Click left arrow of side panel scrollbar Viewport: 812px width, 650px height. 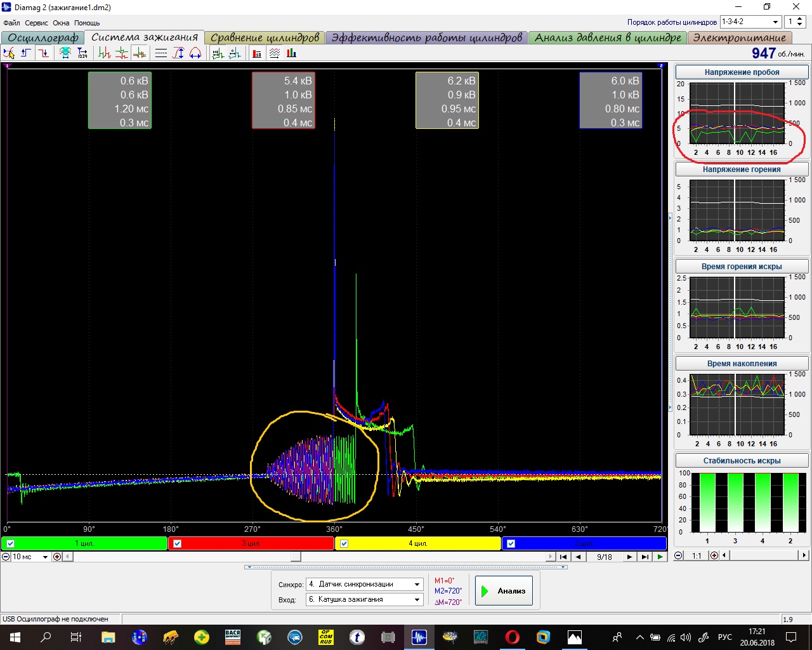pos(724,555)
